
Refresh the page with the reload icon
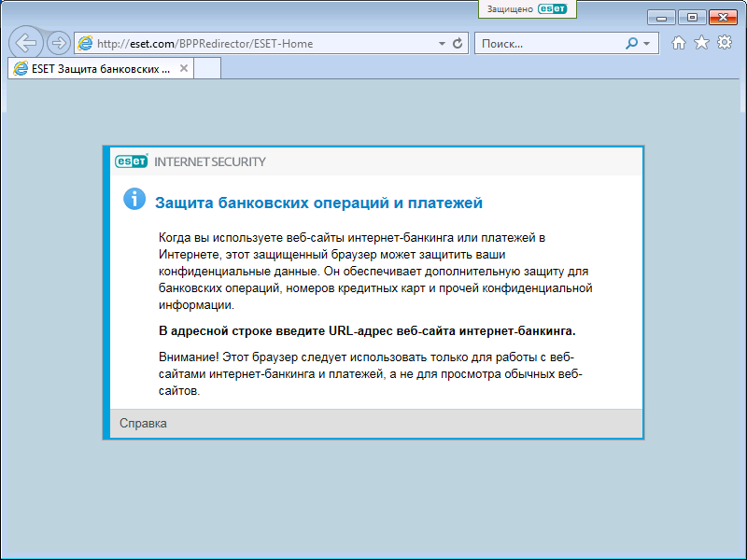tap(458, 44)
